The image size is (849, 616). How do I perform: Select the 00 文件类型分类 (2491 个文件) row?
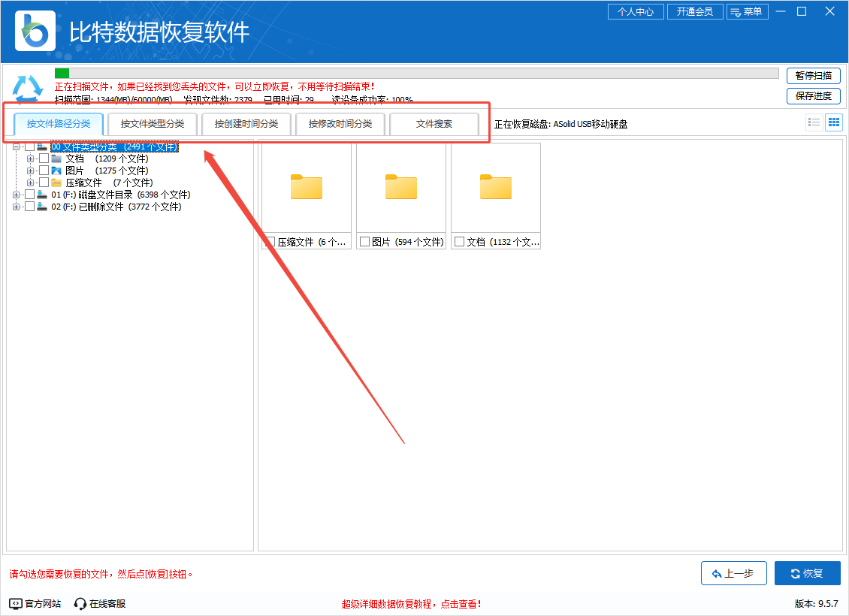coord(114,146)
